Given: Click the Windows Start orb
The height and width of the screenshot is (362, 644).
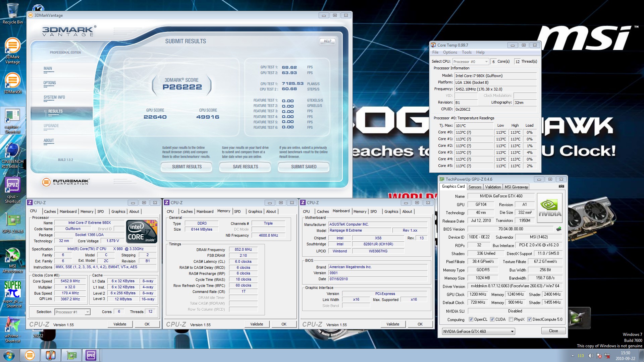Looking at the screenshot, I should [x=9, y=355].
